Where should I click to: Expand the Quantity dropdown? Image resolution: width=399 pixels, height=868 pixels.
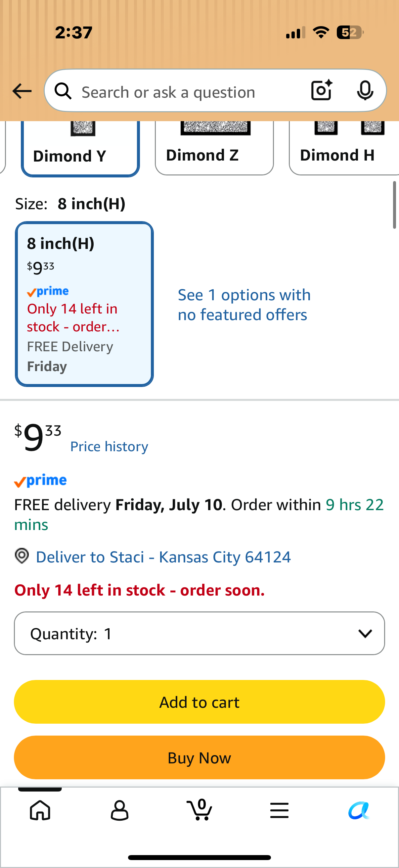click(199, 634)
